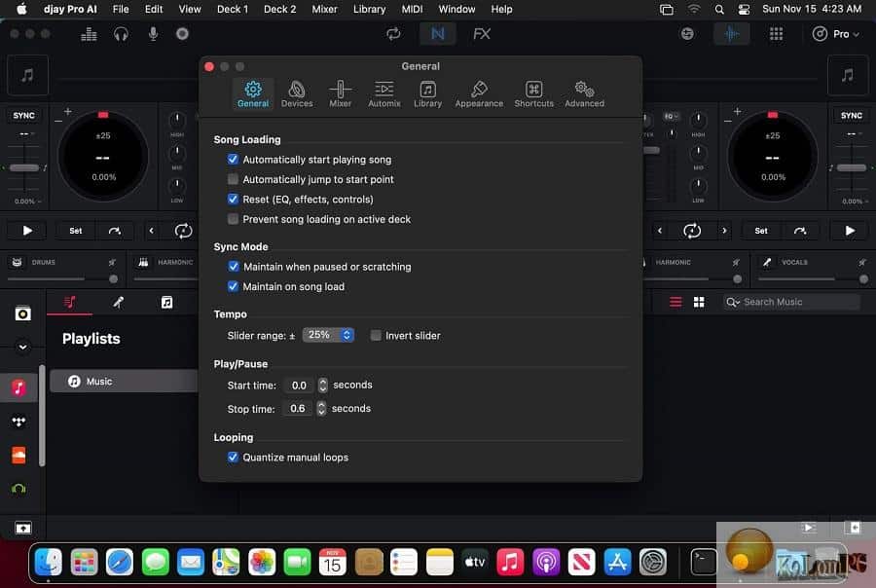
Task: Play the left deck
Action: tap(27, 231)
